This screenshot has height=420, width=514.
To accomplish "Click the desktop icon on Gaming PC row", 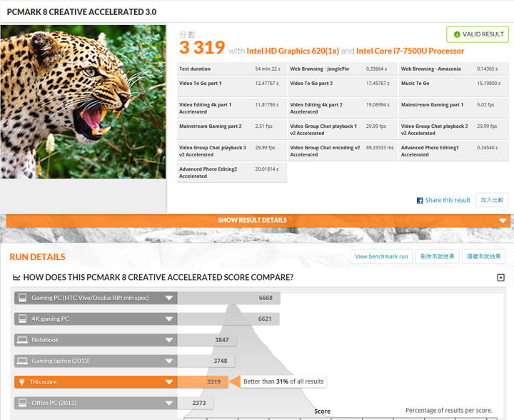I will click(21, 298).
